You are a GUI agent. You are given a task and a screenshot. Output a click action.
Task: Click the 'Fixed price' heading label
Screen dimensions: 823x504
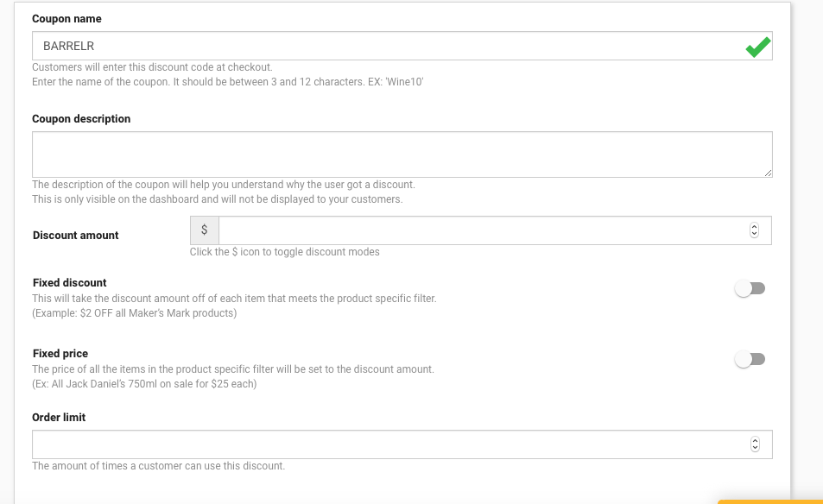(60, 354)
